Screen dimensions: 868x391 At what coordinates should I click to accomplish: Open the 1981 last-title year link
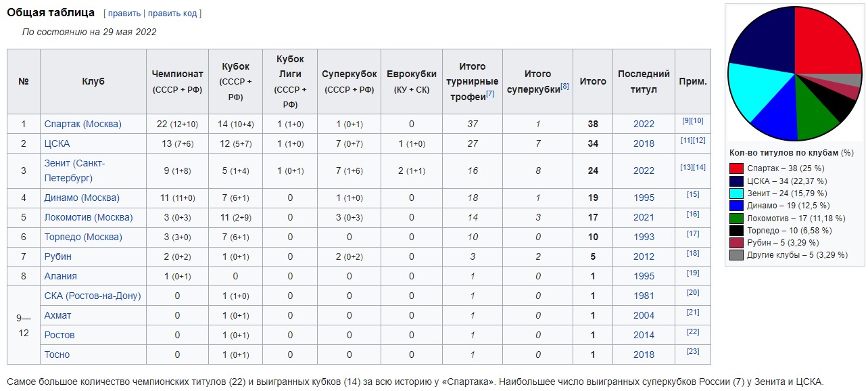[x=644, y=296]
